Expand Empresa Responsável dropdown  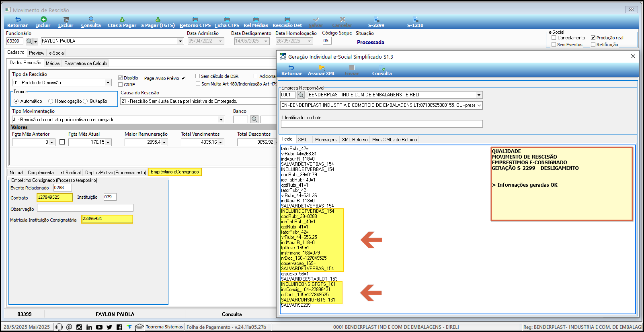[x=479, y=95]
